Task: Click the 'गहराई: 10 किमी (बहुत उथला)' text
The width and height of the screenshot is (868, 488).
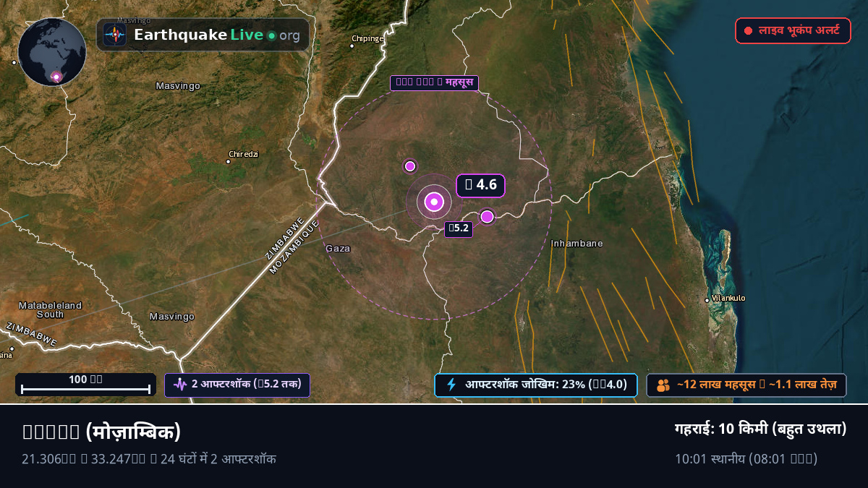Action: pos(760,429)
